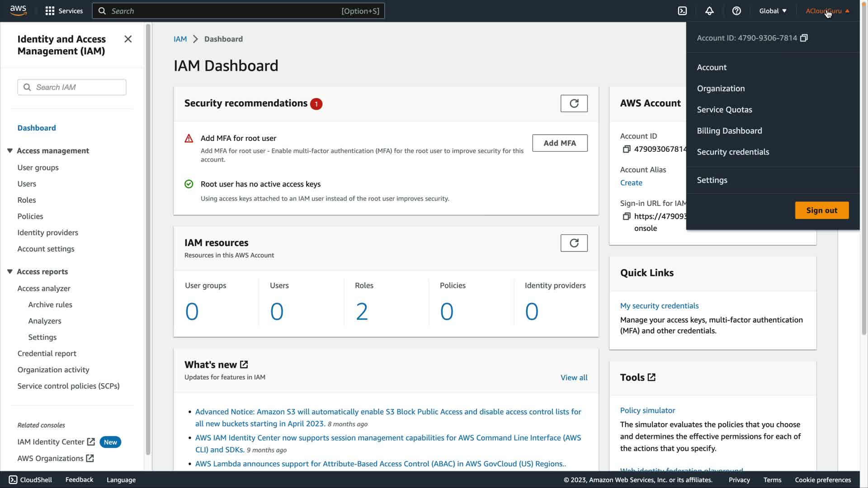868x488 pixels.
Task: Click the Sign out button
Action: (821, 210)
